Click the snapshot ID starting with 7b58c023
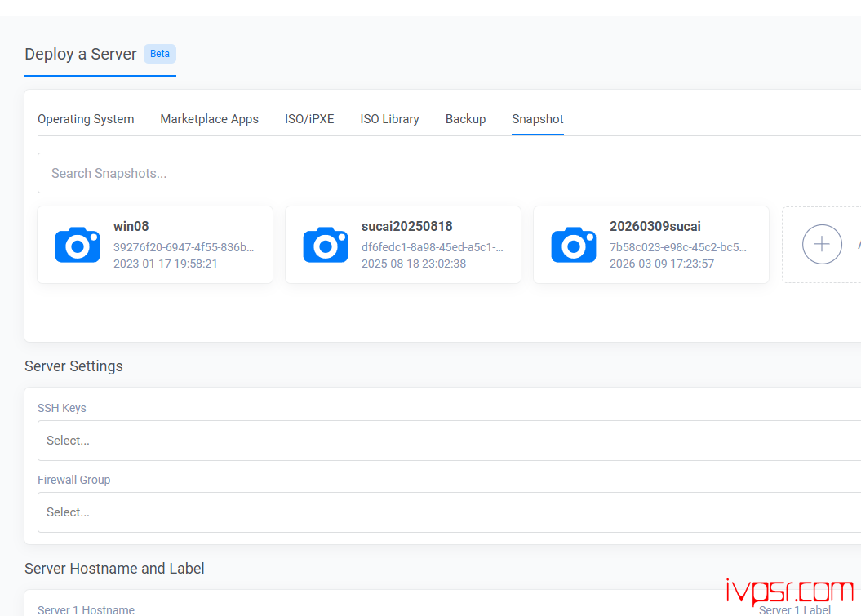This screenshot has width=861, height=616. [677, 247]
